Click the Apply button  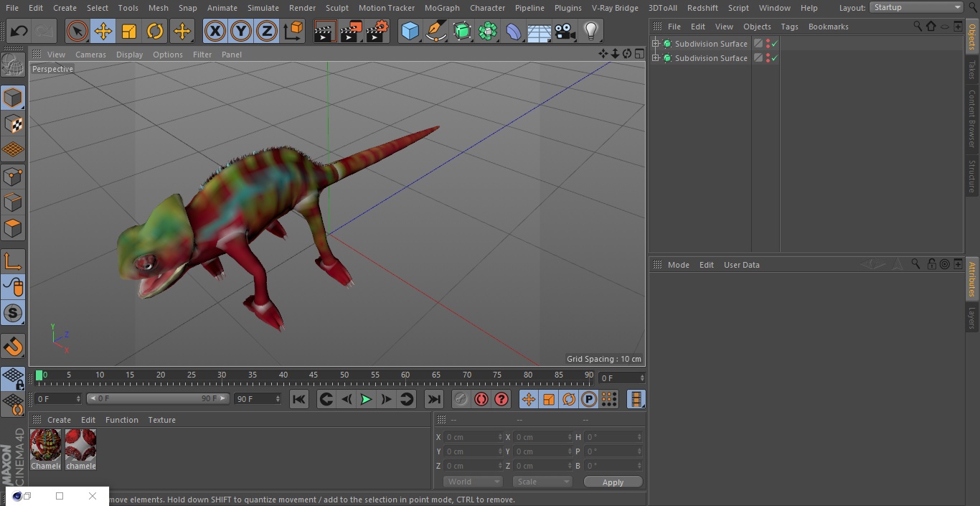[613, 482]
